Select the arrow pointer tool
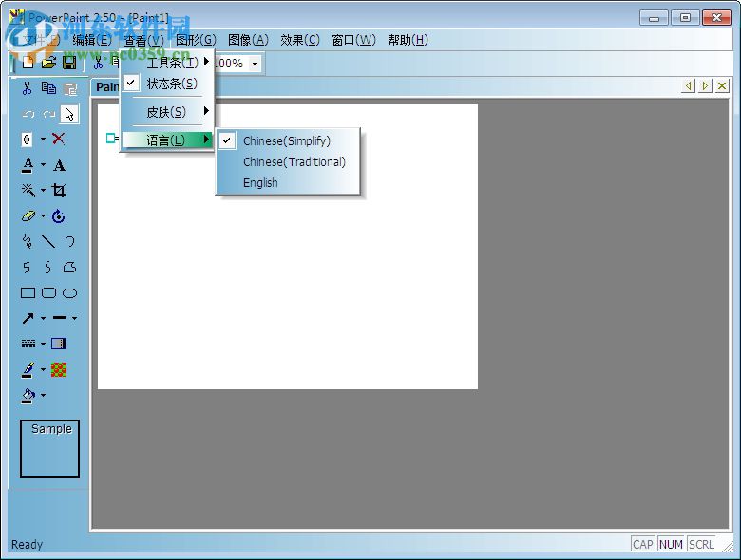Image resolution: width=741 pixels, height=560 pixels. (69, 114)
